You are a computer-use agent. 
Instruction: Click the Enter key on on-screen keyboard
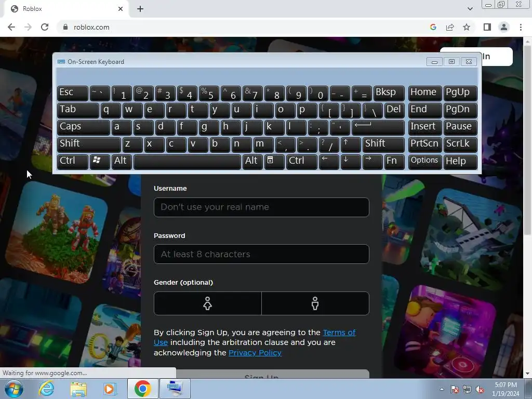pyautogui.click(x=378, y=128)
